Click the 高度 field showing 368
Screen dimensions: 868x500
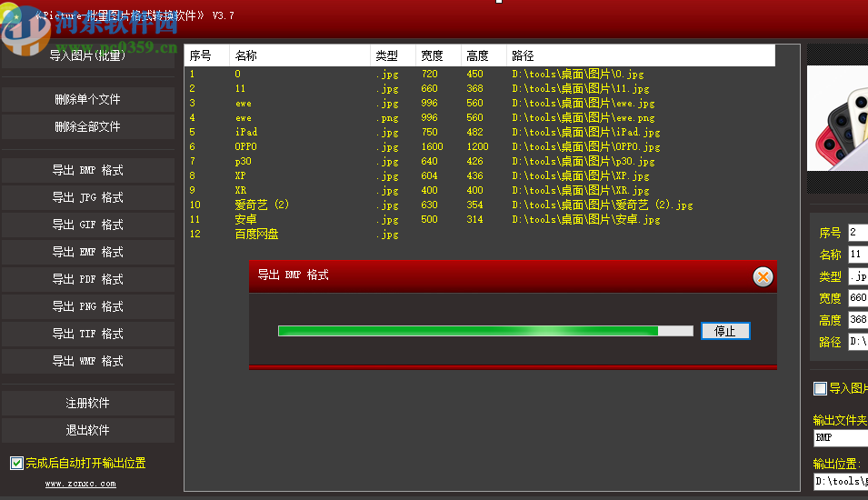pyautogui.click(x=858, y=319)
